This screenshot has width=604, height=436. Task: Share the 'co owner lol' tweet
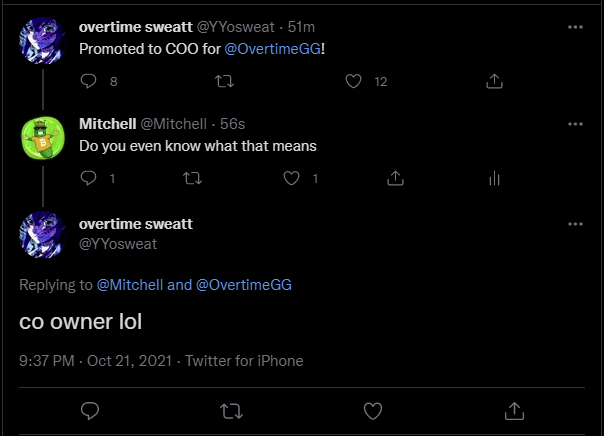coord(515,410)
